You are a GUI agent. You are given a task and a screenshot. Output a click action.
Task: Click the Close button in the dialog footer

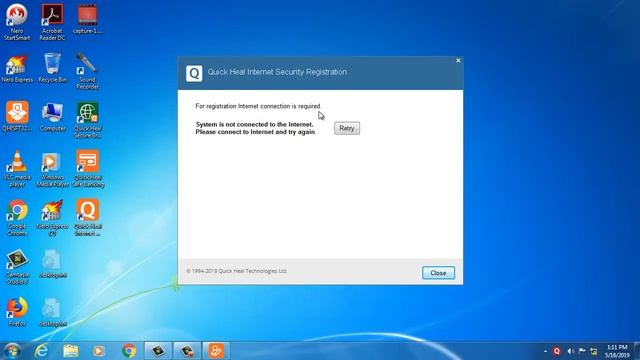[x=438, y=273]
